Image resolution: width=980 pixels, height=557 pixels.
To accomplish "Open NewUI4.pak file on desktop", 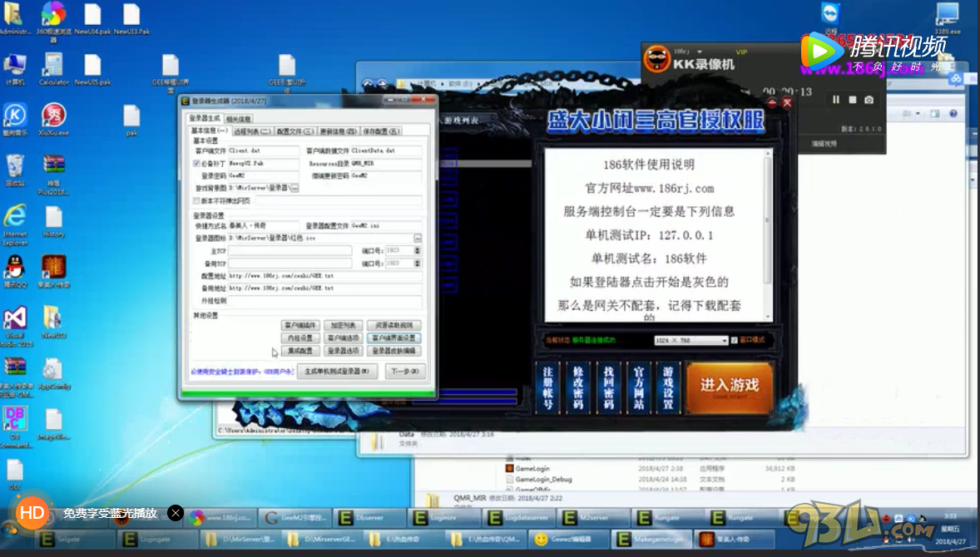I will coord(92,19).
